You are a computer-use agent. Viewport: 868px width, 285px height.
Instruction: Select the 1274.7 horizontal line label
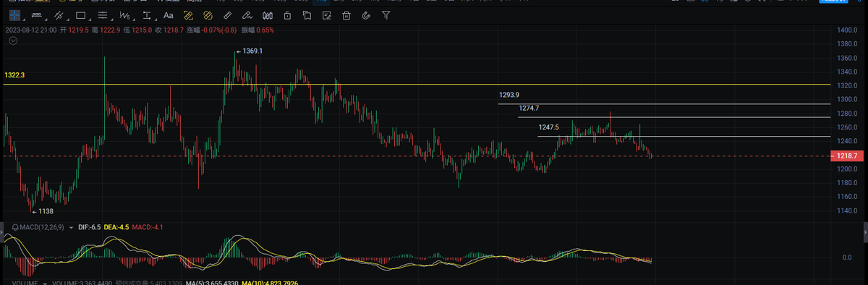529,108
